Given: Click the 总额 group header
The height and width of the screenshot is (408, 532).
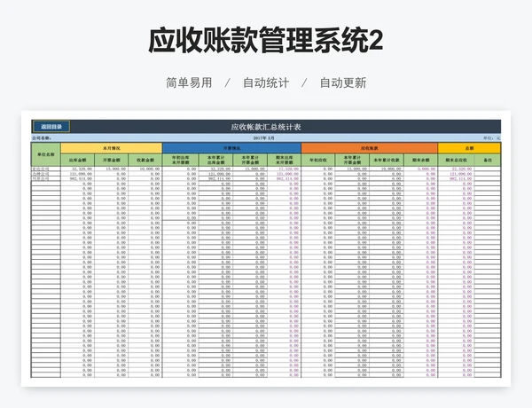Looking at the screenshot, I should [x=469, y=147].
